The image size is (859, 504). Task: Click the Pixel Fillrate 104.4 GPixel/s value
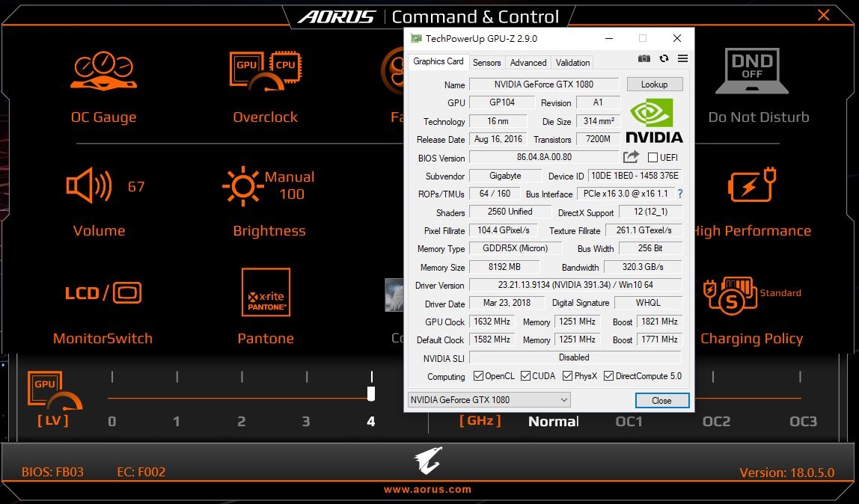[503, 230]
